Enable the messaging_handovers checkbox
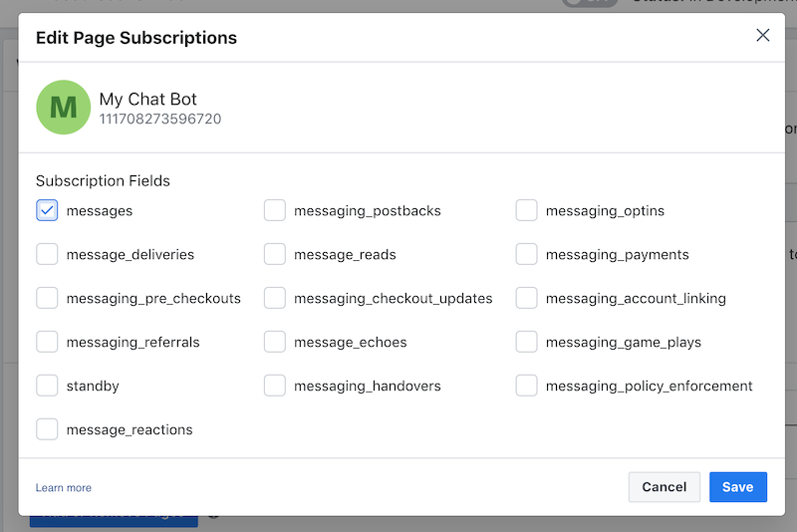The width and height of the screenshot is (797, 532). pyautogui.click(x=275, y=387)
